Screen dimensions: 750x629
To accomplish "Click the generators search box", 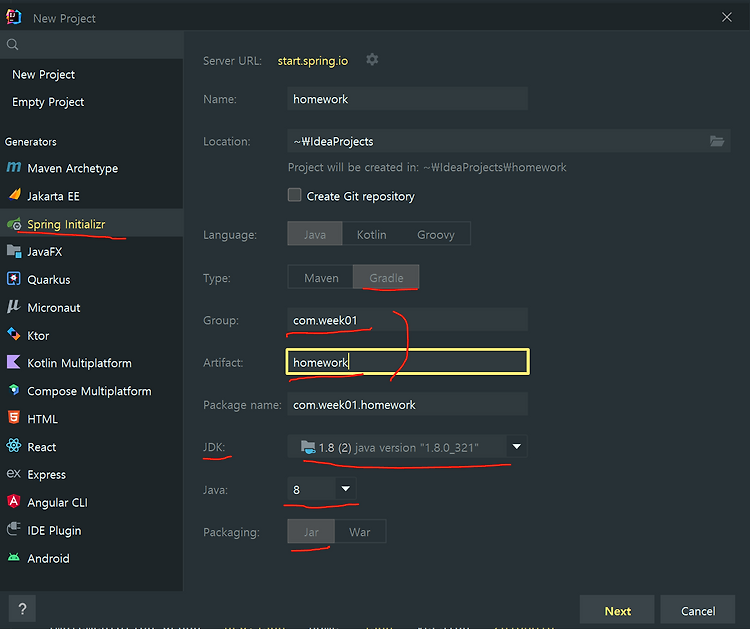I will click(91, 44).
